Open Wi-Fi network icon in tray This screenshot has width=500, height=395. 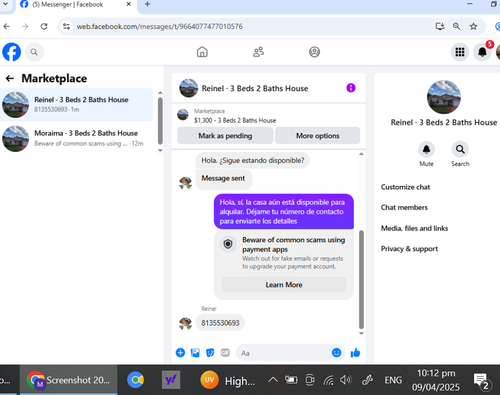pyautogui.click(x=328, y=380)
